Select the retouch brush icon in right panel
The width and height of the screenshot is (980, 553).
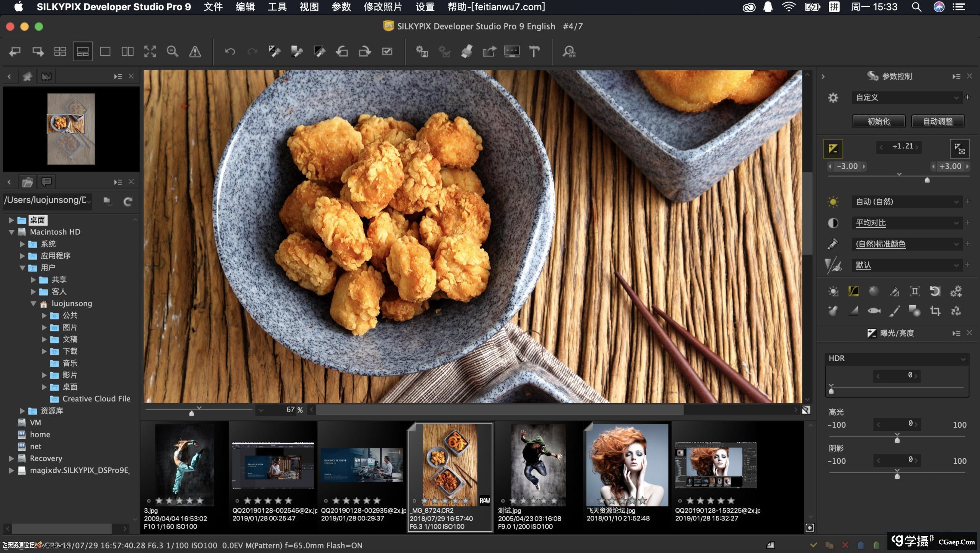click(894, 311)
